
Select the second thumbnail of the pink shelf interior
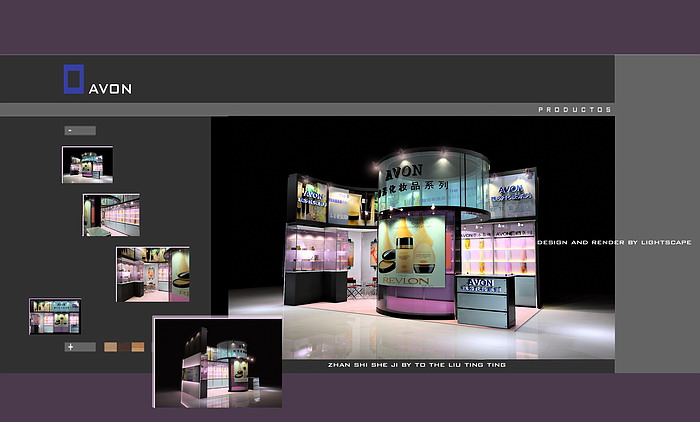pos(111,215)
